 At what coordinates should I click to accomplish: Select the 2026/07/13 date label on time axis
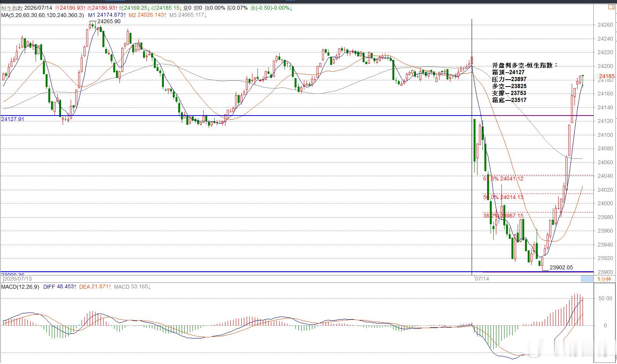[x=18, y=279]
